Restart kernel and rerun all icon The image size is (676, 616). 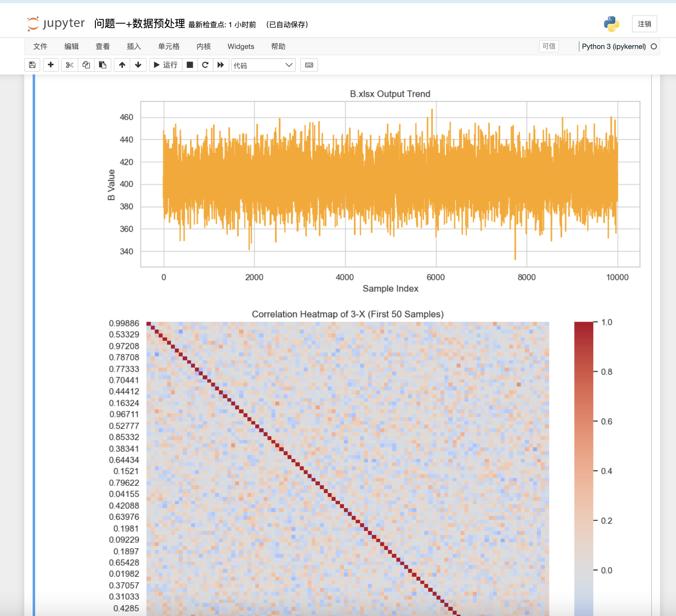click(221, 65)
